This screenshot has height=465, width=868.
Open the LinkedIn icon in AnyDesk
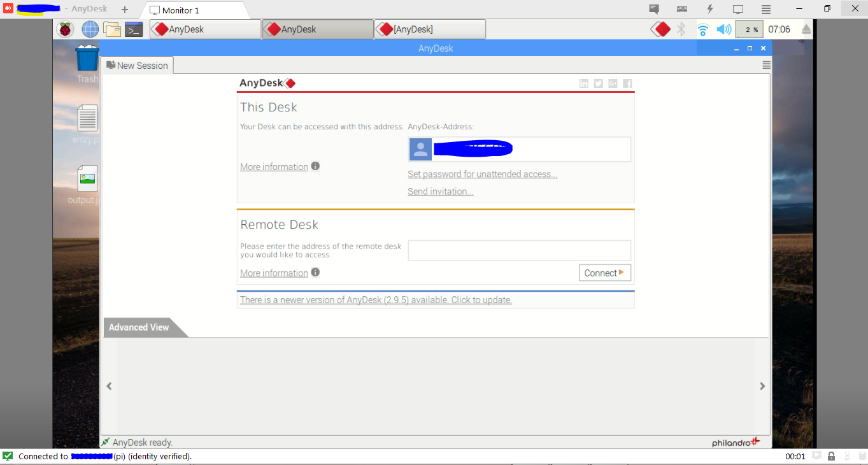584,83
